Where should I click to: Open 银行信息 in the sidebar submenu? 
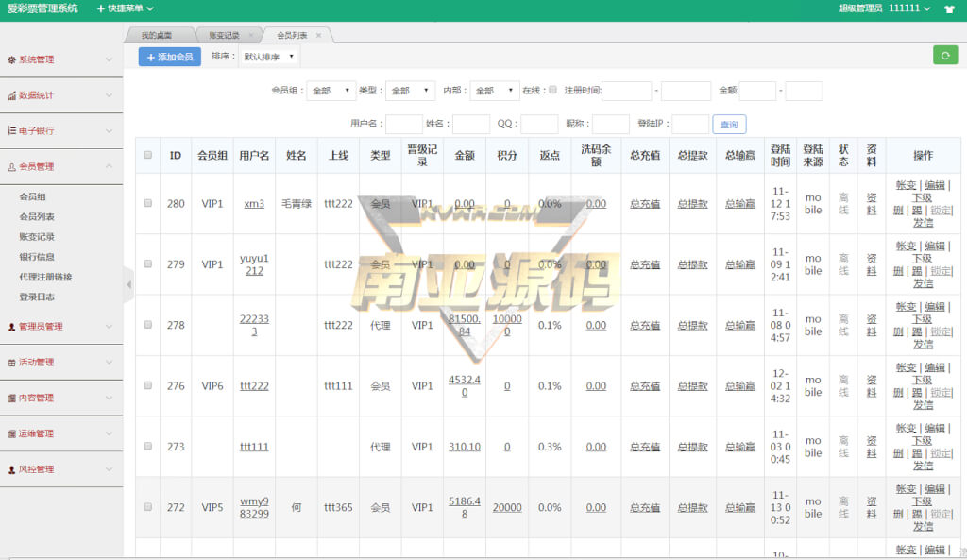click(x=37, y=257)
